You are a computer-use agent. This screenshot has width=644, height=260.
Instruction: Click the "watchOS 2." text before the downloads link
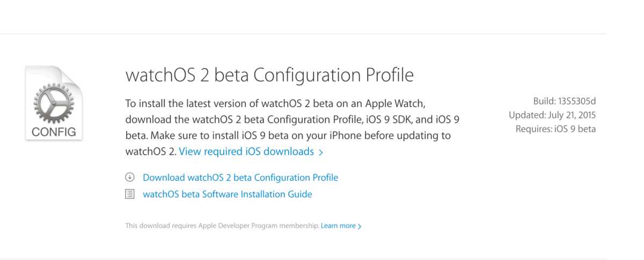150,152
